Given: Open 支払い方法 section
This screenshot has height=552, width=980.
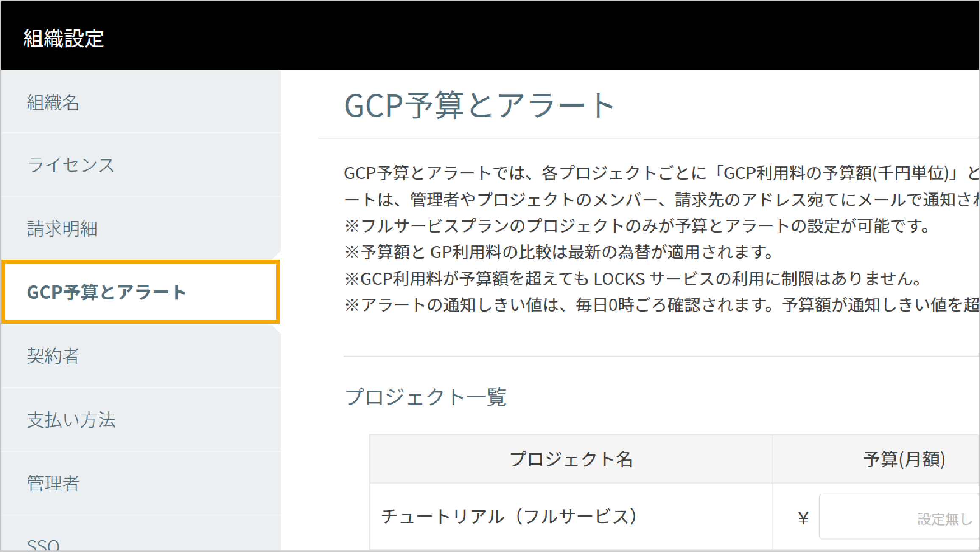Looking at the screenshot, I should point(140,420).
